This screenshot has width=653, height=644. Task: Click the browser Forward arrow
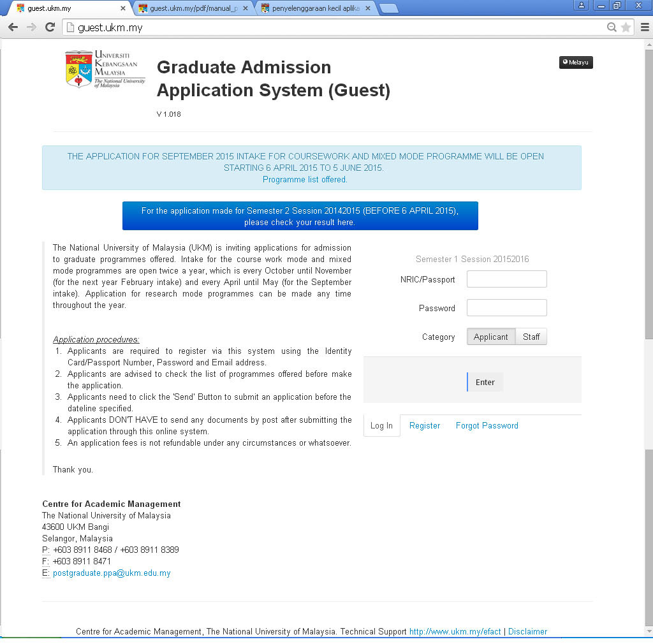click(x=31, y=27)
